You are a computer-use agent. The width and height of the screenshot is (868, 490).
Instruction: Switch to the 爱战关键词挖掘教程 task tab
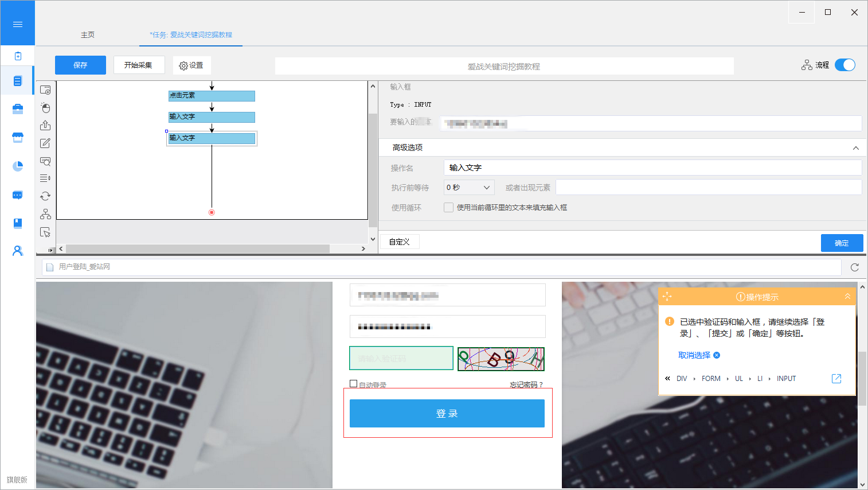click(x=191, y=35)
